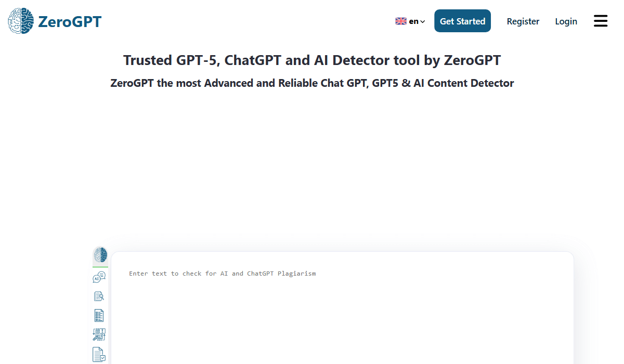624x364 pixels.
Task: Open the AI chat bubbles sidebar tool
Action: 99,278
